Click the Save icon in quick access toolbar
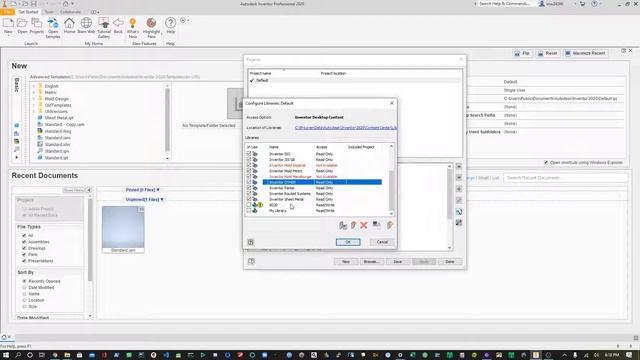Image resolution: width=640 pixels, height=360 pixels. (33, 4)
